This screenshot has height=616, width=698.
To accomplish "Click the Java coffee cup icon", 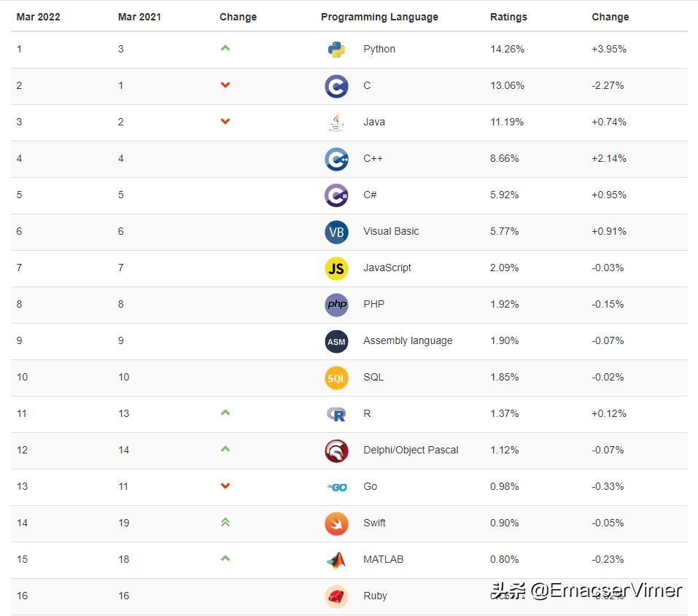I will tap(336, 122).
